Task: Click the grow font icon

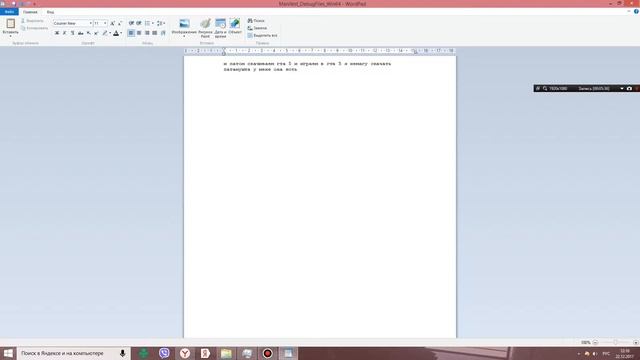Action: (112, 23)
